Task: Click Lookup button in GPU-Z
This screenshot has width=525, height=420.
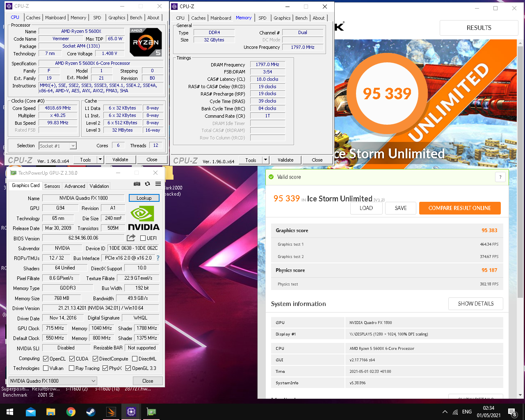Action: 144,198
